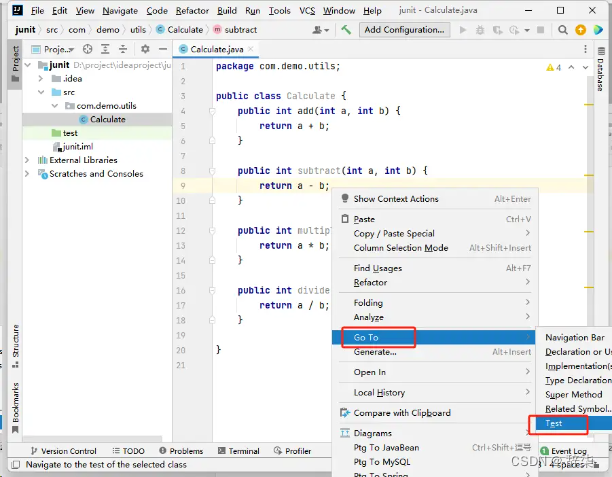612x477 pixels.
Task: Open Project panel settings gear
Action: pyautogui.click(x=145, y=49)
